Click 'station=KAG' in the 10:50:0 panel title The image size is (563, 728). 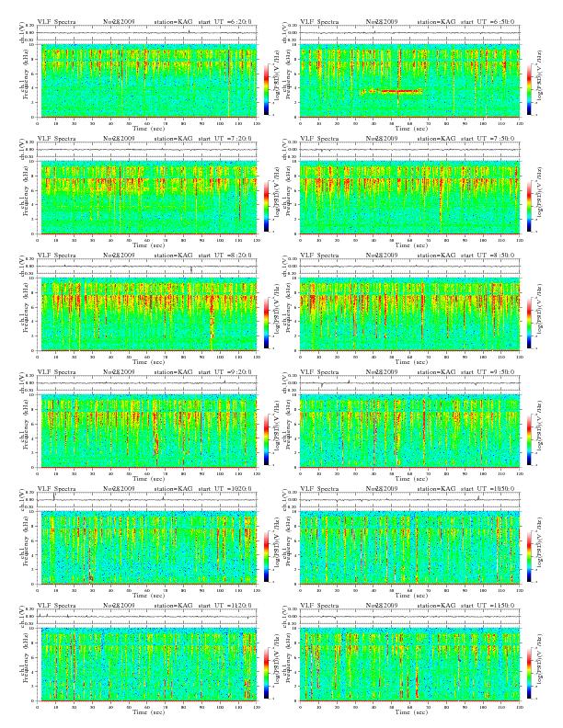coord(436,488)
